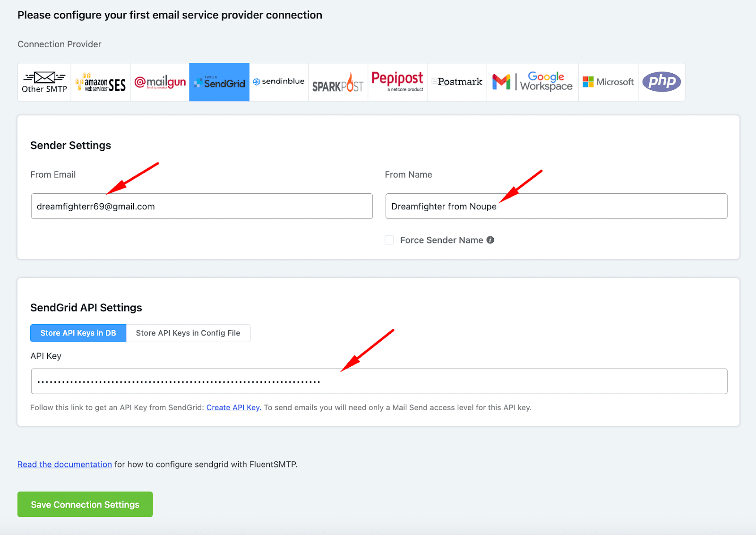Select Pepipost as connection provider
This screenshot has height=535, width=756.
397,82
